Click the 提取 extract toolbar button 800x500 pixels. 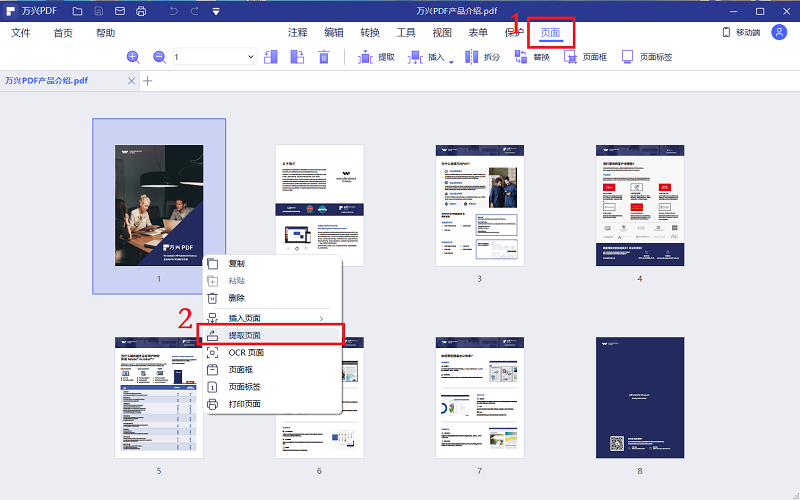pyautogui.click(x=376, y=57)
